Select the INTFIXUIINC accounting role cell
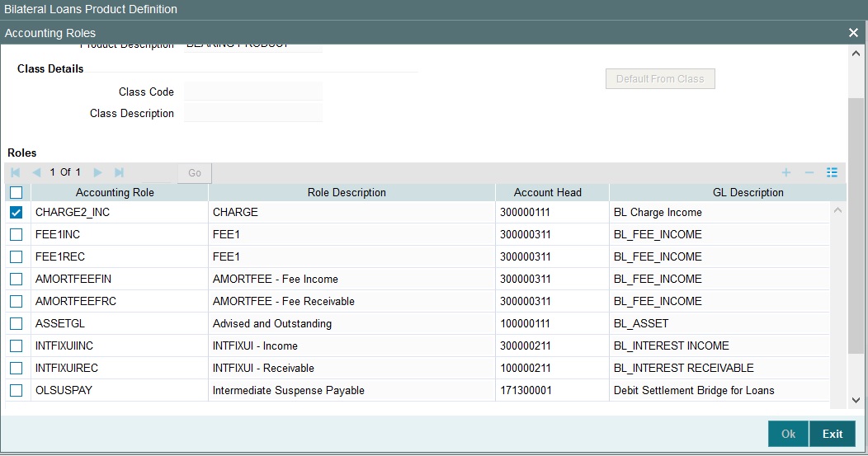Viewport: 868px width, 456px height. 120,346
